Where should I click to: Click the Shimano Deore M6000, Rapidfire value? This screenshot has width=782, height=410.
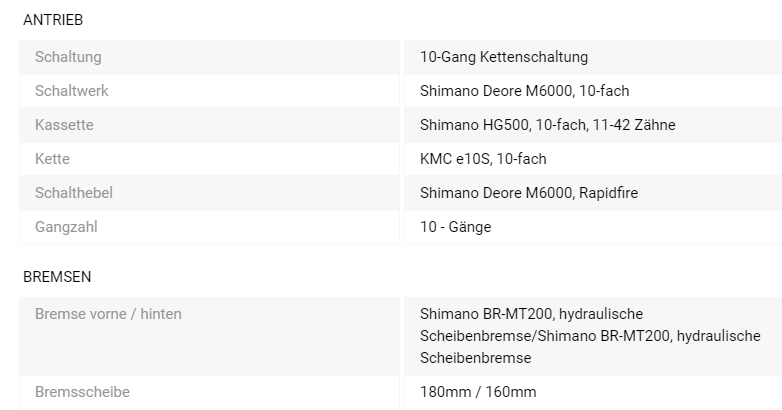pyautogui.click(x=529, y=193)
